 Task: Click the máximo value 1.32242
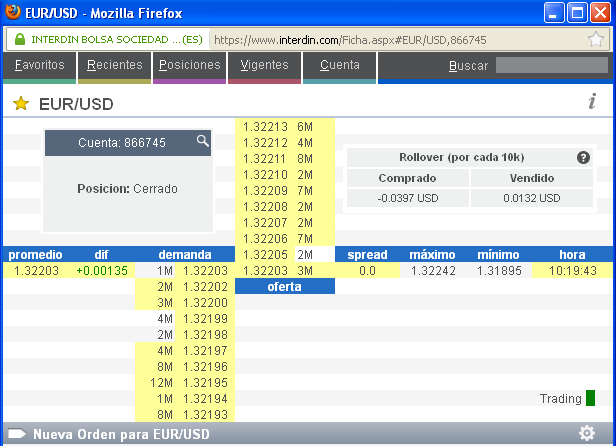433,271
